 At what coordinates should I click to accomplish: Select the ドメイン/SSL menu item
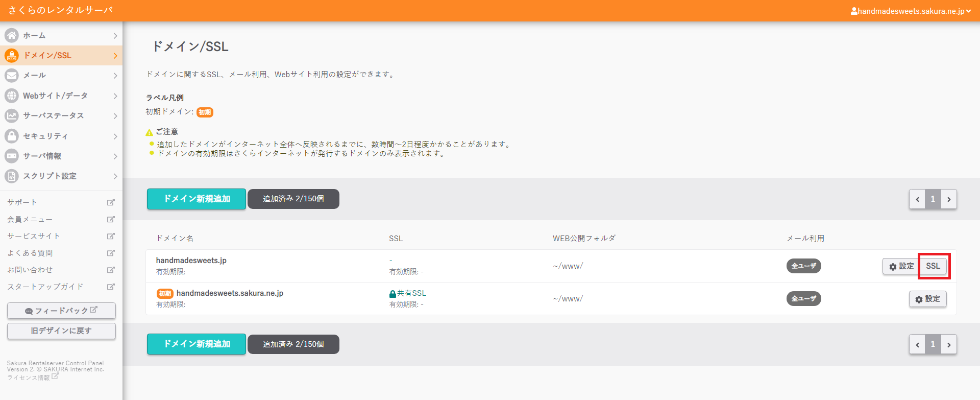[61, 55]
